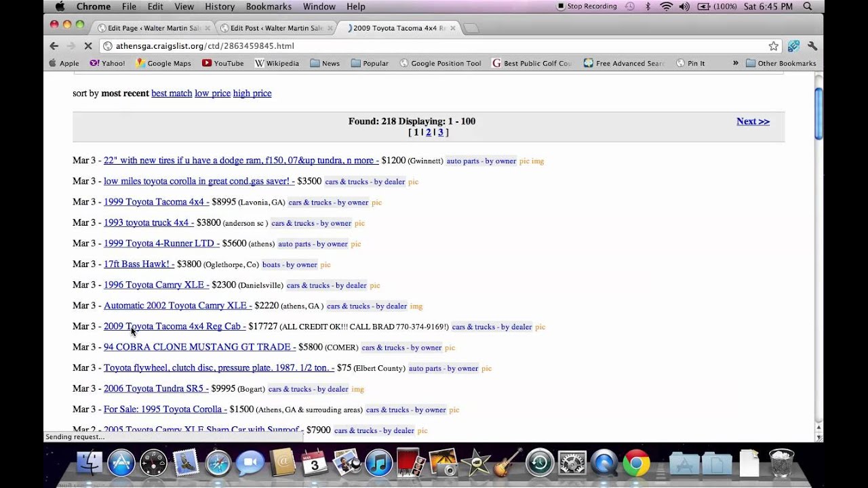Image resolution: width=868 pixels, height=488 pixels.
Task: Open the Google Maps bookmark
Action: pos(163,63)
